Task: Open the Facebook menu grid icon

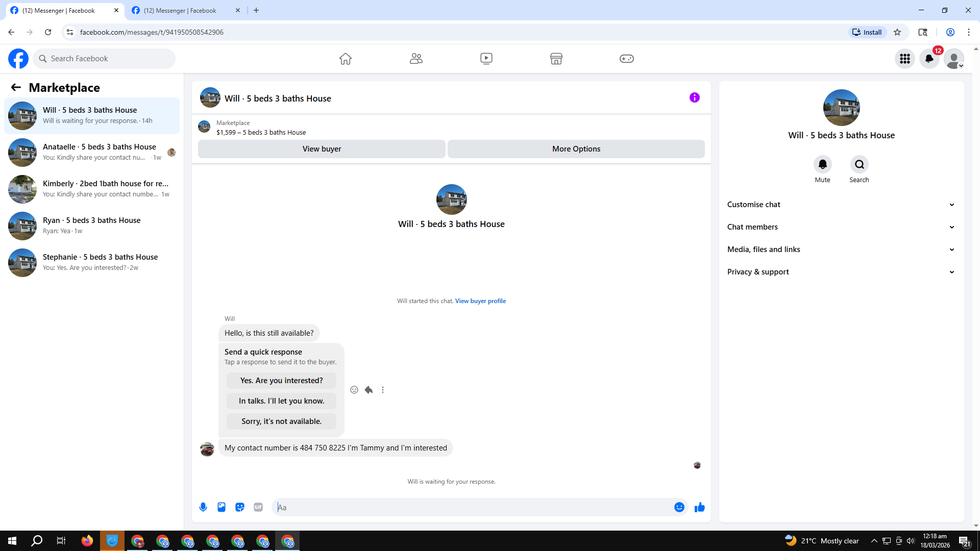Action: [x=905, y=59]
